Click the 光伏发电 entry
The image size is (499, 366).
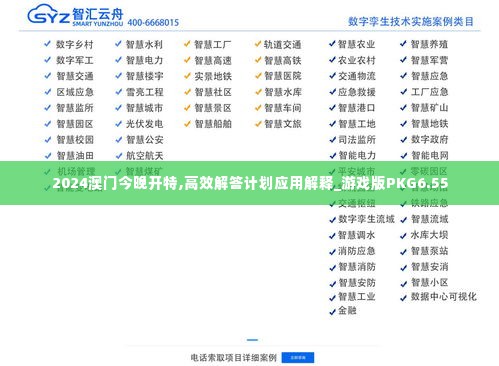144,124
